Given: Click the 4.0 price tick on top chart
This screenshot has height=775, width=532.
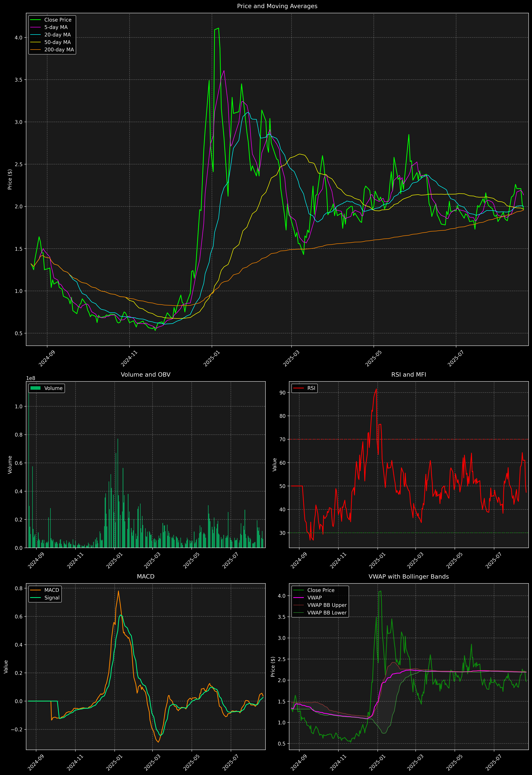Looking at the screenshot, I should point(18,38).
